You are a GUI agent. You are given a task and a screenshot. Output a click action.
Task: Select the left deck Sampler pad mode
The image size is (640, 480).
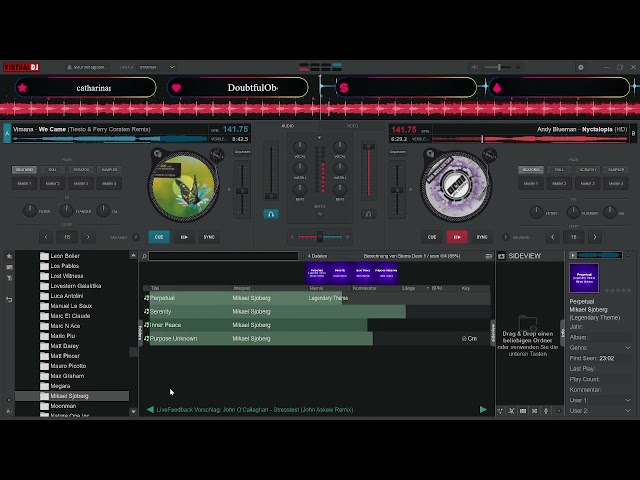coord(109,169)
